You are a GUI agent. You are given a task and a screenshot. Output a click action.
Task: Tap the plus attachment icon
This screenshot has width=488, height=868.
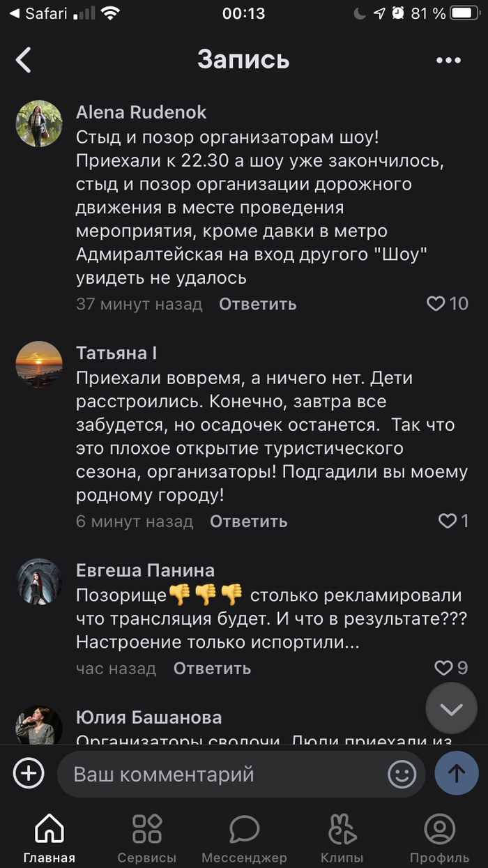[x=29, y=773]
